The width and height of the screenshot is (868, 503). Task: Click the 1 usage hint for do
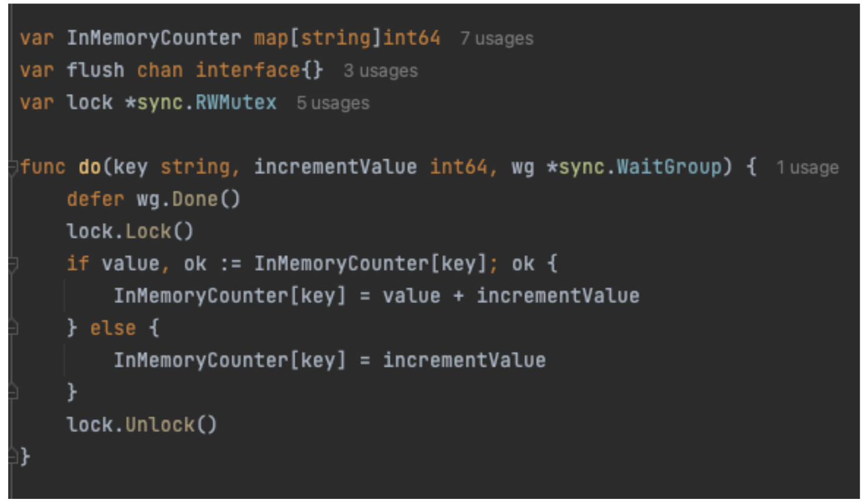pos(807,168)
